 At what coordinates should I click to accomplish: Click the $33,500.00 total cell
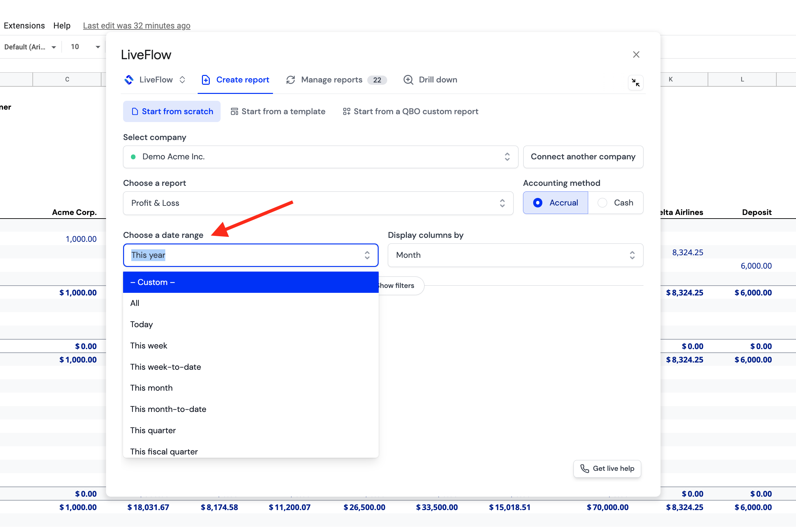(437, 507)
